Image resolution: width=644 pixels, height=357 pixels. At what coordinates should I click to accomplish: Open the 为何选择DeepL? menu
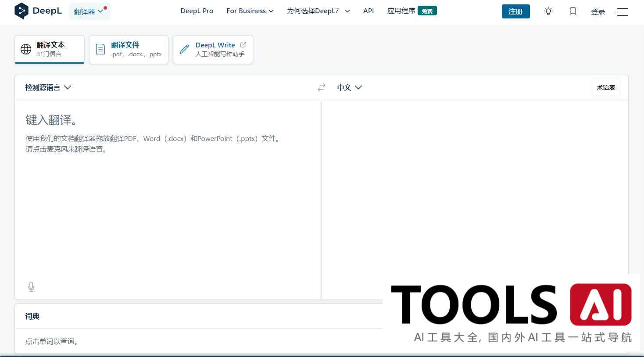pos(318,11)
